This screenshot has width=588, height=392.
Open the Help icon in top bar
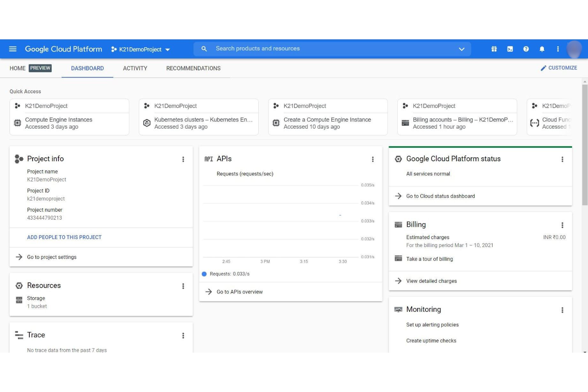[x=526, y=49]
